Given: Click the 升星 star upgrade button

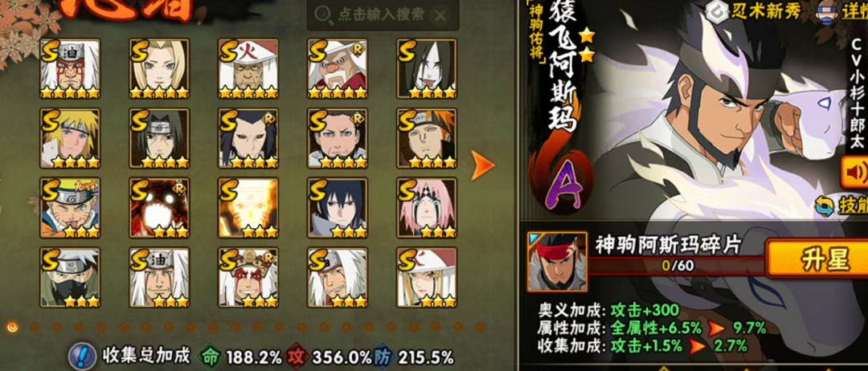Looking at the screenshot, I should [817, 260].
